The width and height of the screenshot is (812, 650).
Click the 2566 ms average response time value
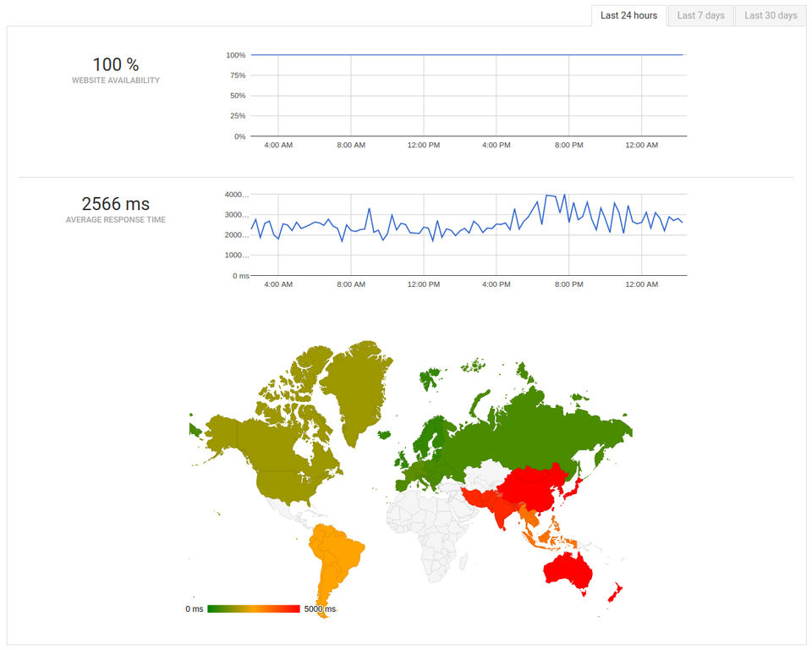tap(116, 204)
